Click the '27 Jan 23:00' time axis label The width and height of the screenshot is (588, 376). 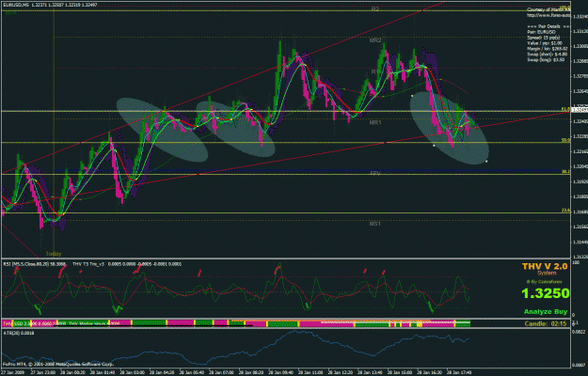point(43,372)
